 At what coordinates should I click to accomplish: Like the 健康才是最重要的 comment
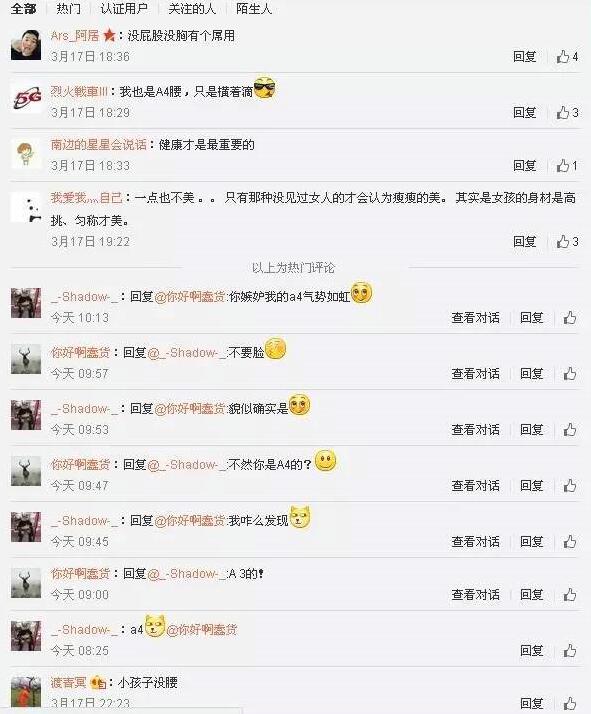point(567,166)
